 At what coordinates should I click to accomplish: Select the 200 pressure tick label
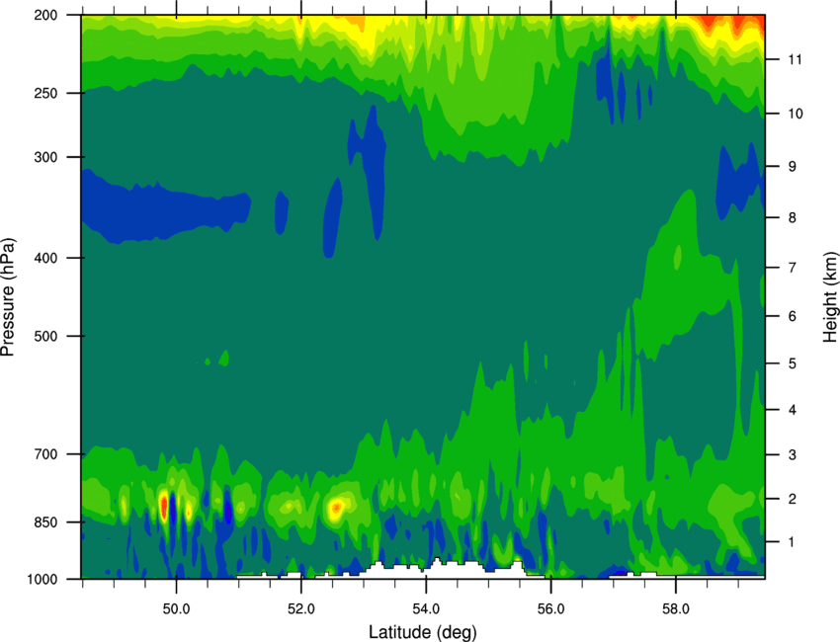click(x=45, y=15)
